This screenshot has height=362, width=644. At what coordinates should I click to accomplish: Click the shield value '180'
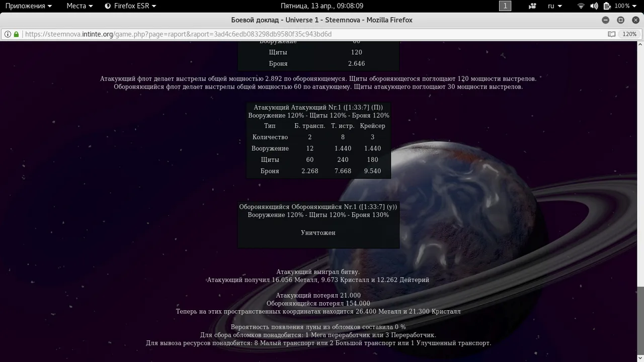372,160
